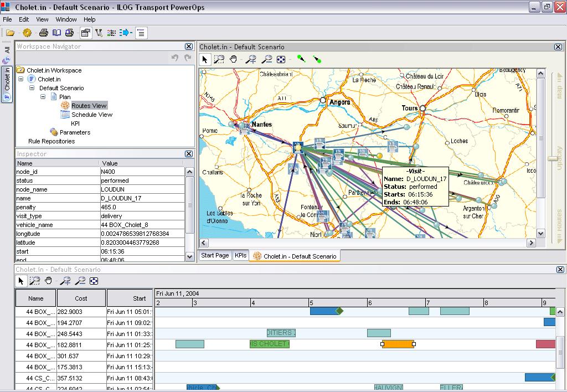Screen dimensions: 567x392
Task: Switch to the KPIs tab
Action: pyautogui.click(x=240, y=255)
